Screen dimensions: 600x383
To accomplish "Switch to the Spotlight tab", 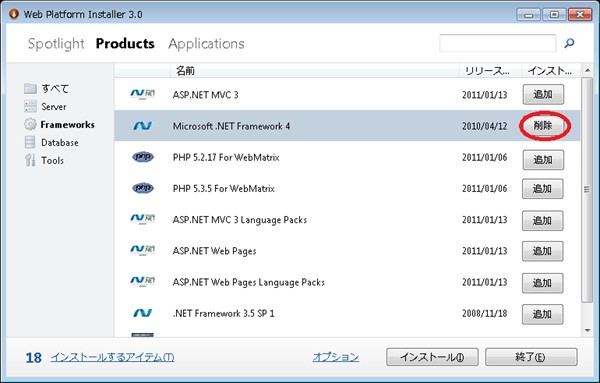I will click(56, 44).
